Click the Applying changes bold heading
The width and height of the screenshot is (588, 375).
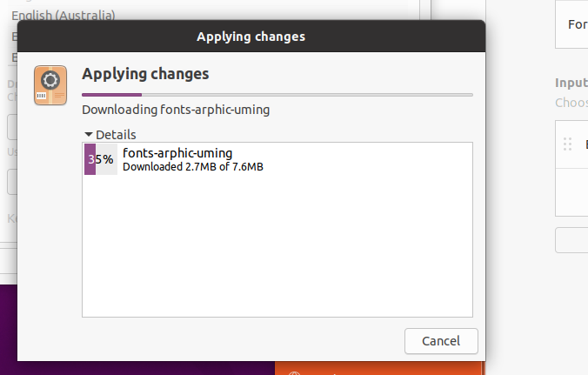coord(145,74)
